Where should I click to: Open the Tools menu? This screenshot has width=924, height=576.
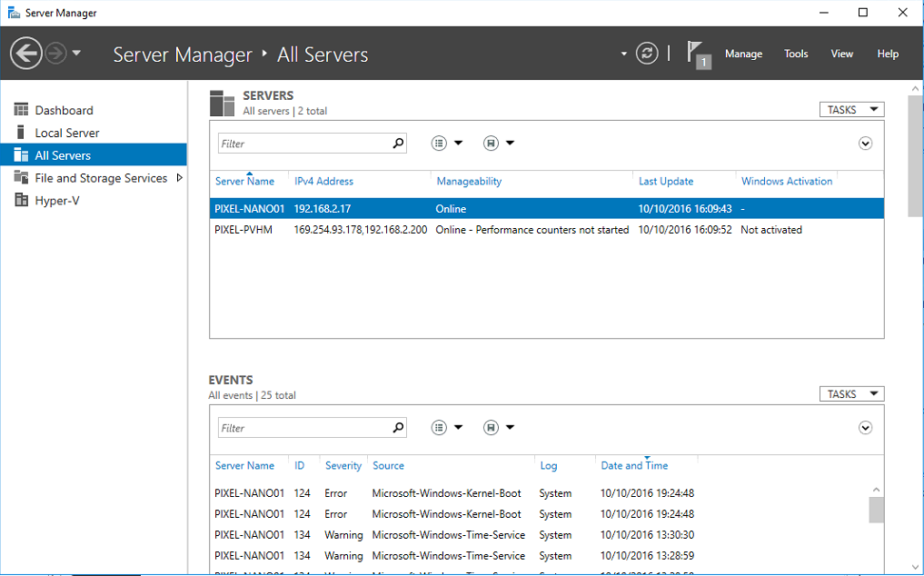click(x=796, y=54)
